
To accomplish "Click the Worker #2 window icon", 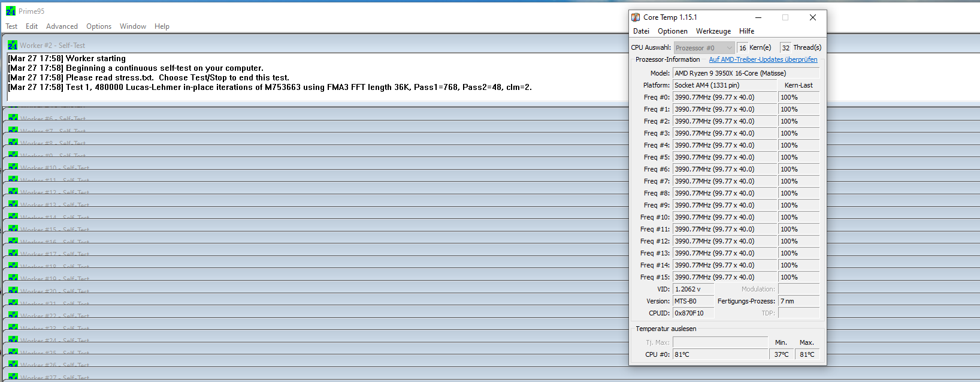I will pos(13,45).
